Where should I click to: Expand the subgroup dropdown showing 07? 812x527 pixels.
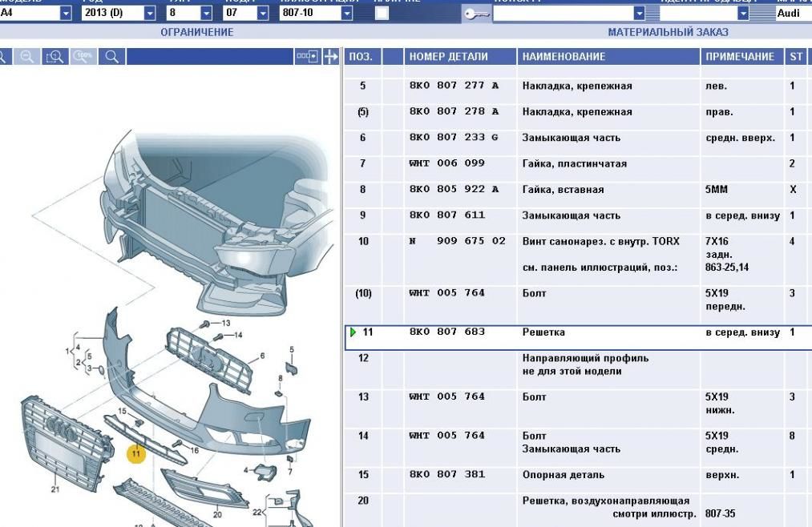coord(263,13)
